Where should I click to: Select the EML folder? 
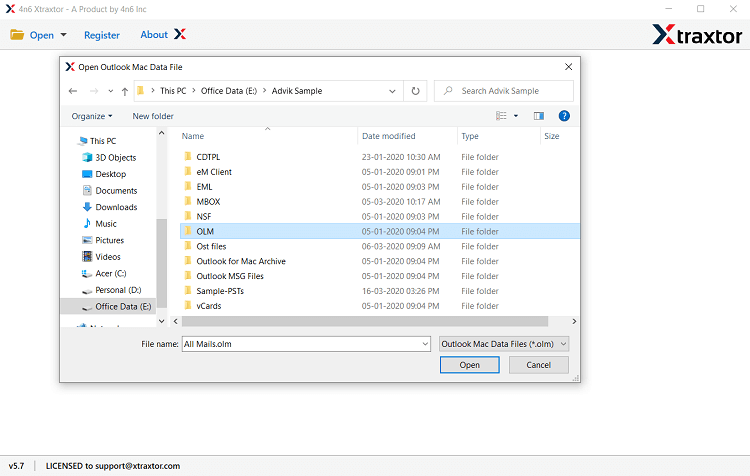point(204,187)
